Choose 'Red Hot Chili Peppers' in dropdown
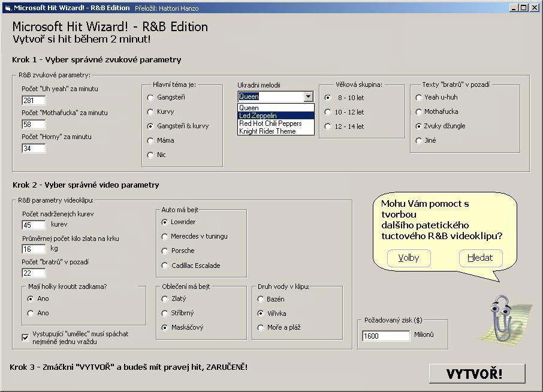This screenshot has height=392, width=543. coord(275,123)
